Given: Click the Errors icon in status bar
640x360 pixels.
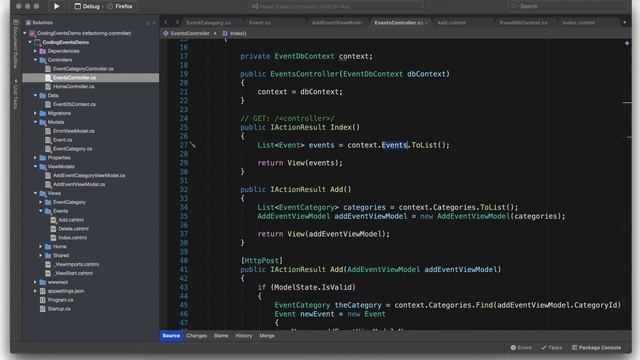Looking at the screenshot, I should (513, 348).
